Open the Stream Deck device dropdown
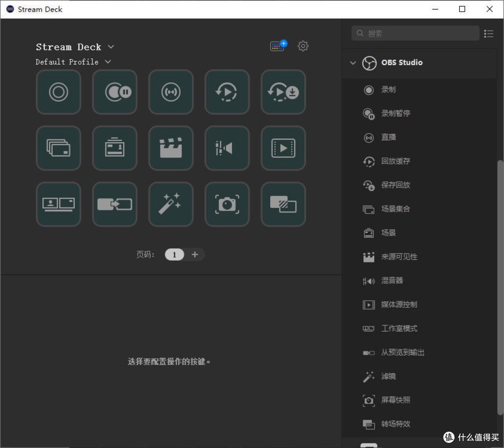504x448 pixels. tap(75, 47)
